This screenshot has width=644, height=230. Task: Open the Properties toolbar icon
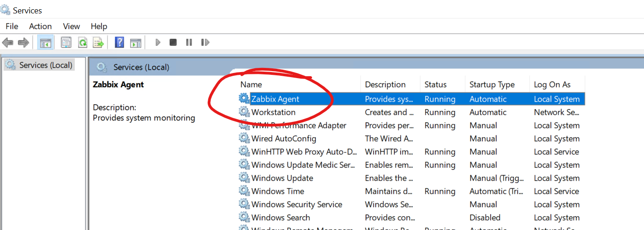click(x=66, y=42)
